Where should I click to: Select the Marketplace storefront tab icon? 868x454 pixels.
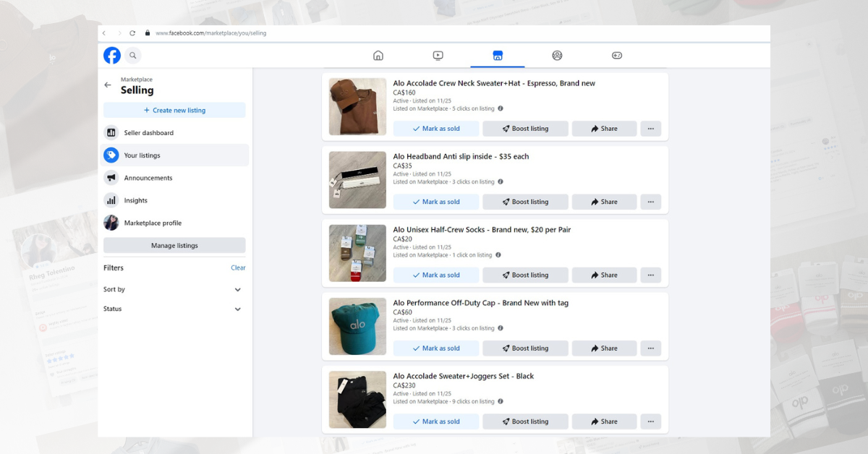pos(498,55)
